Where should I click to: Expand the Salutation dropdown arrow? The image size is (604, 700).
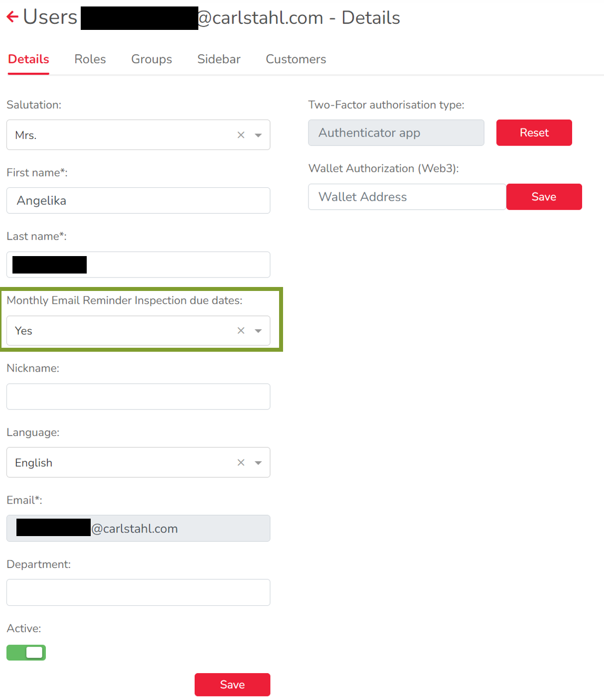point(258,135)
